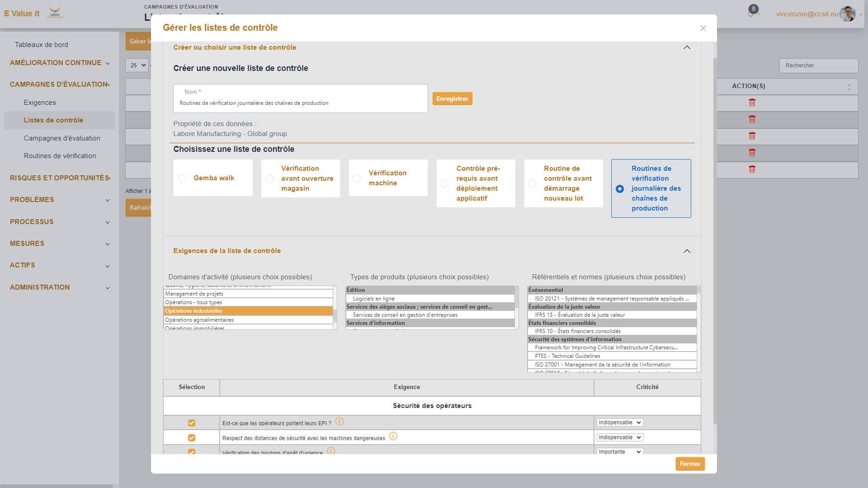
Task: Click Fermer to close the dialog
Action: (689, 464)
